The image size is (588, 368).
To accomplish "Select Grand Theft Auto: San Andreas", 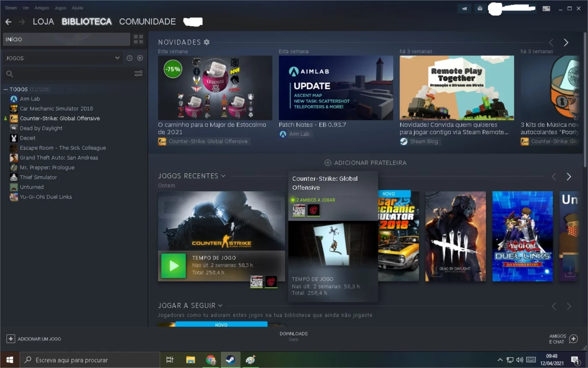I will [59, 158].
